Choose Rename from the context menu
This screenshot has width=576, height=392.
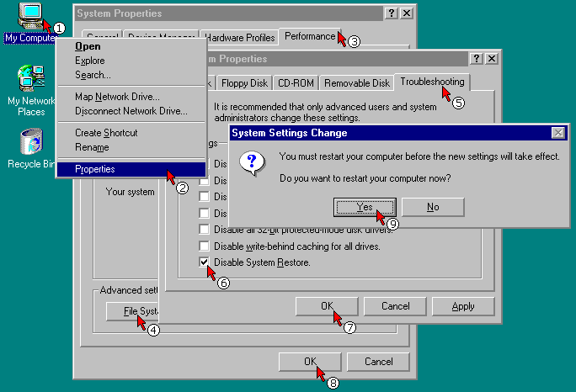[131, 147]
